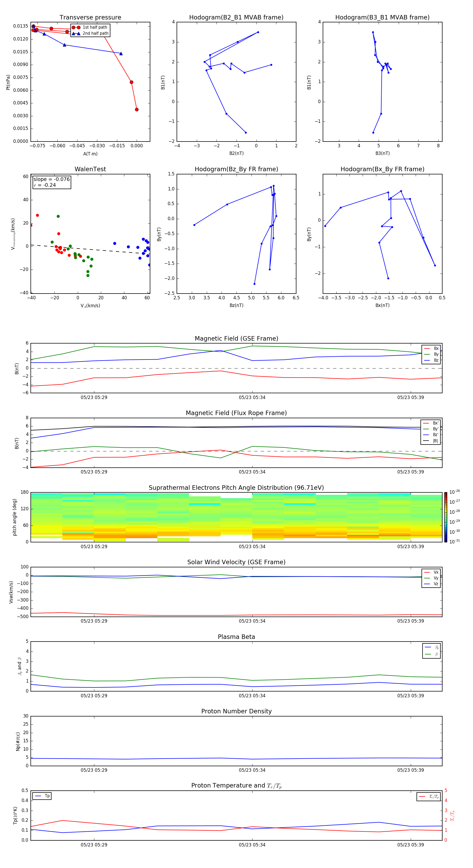The image size is (473, 868).
Task: Click the "Hodogram(Bx_By FR frame)" title
Action: point(382,169)
